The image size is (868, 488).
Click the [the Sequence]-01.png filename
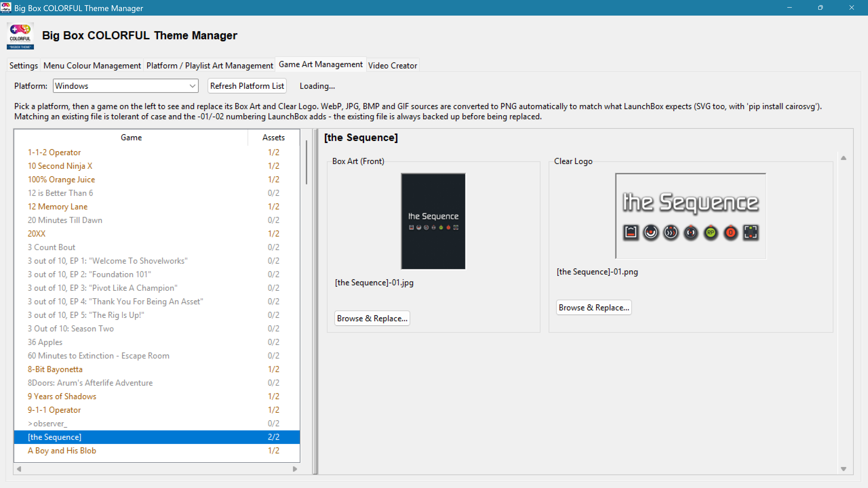[x=597, y=272]
